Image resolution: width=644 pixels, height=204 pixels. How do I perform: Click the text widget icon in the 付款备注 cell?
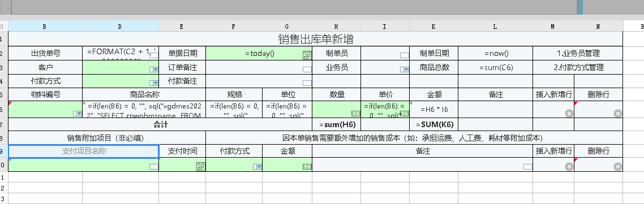[307, 83]
